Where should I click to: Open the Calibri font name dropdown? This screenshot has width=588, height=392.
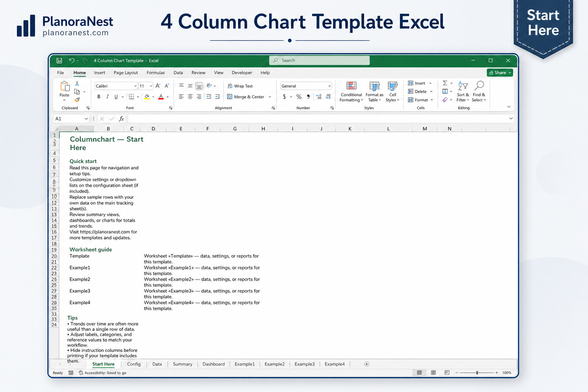(x=135, y=86)
